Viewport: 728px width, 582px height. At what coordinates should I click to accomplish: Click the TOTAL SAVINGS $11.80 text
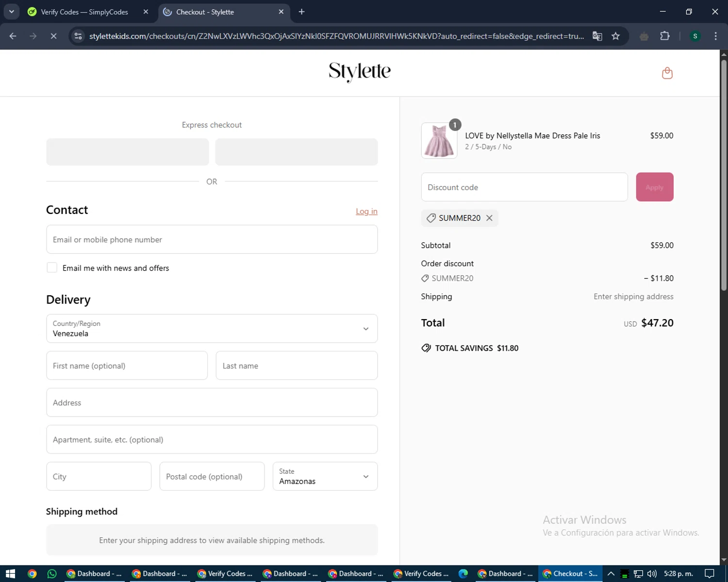[x=477, y=348]
